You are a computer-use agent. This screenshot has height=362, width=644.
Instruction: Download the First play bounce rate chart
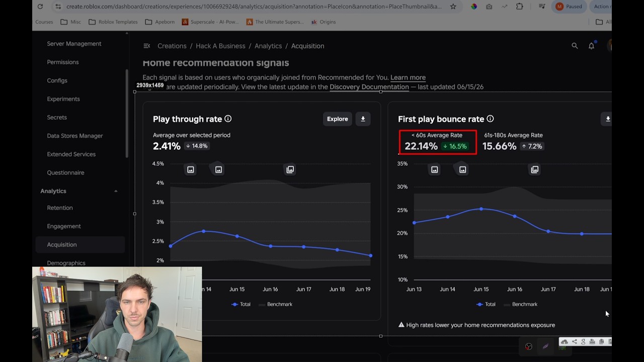pos(607,119)
